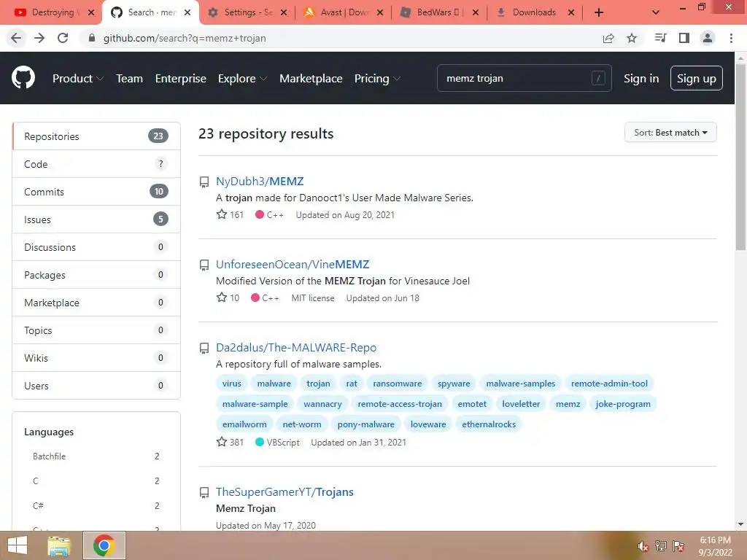The height and width of the screenshot is (560, 747).
Task: Open the Sort: Best match dropdown
Action: click(x=670, y=133)
